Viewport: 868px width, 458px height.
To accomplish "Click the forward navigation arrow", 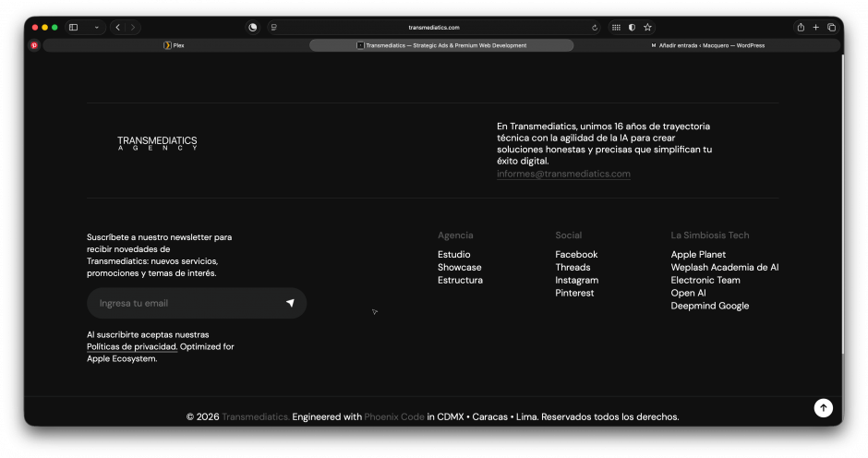I will click(x=133, y=28).
